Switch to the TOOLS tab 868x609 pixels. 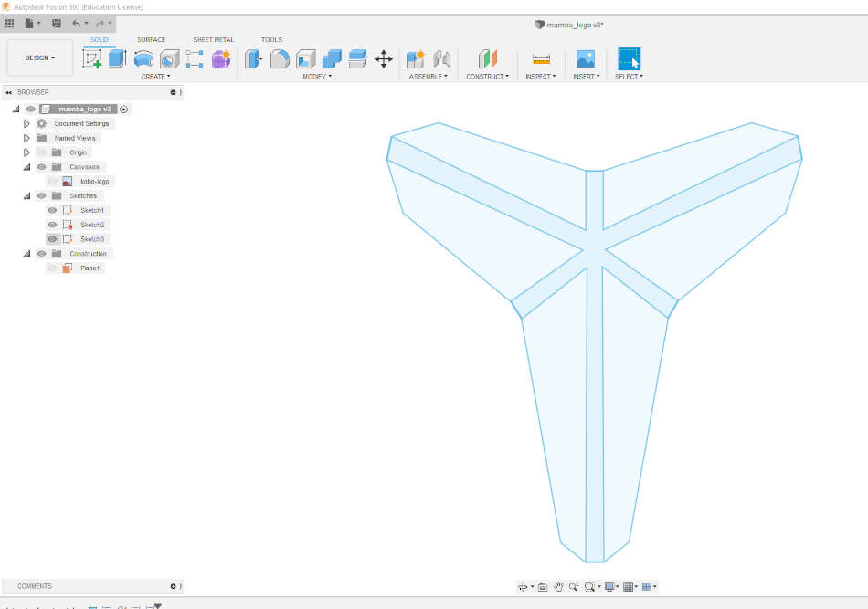pos(271,40)
